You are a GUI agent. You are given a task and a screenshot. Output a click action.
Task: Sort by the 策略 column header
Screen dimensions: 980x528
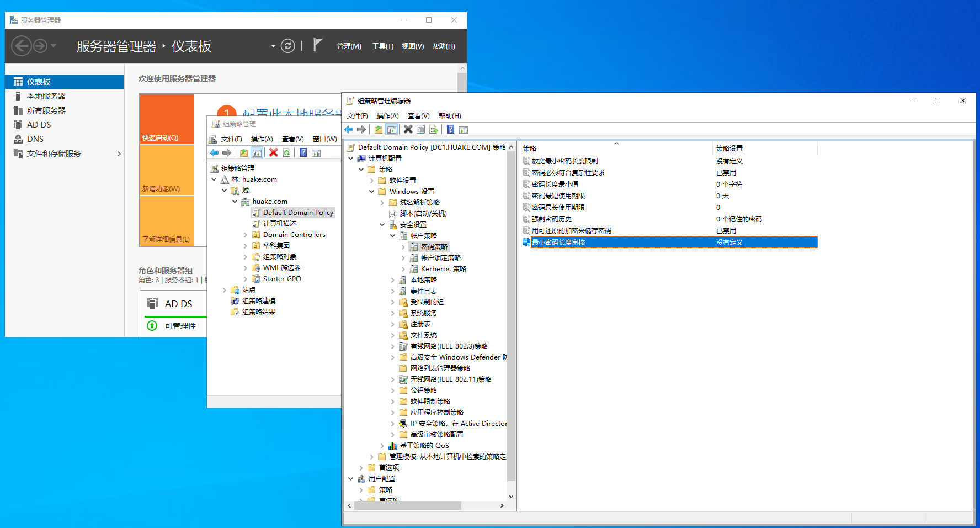(616, 148)
